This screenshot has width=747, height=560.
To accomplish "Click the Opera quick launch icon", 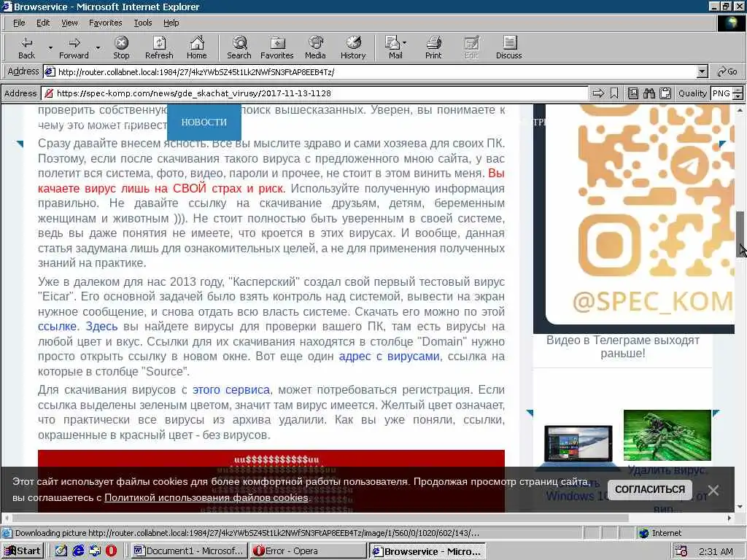I will 111,551.
